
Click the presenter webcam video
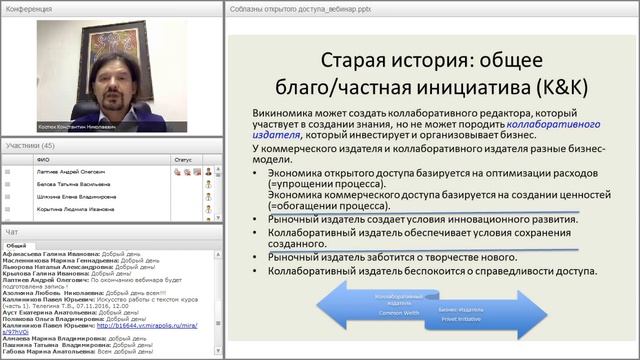[112, 76]
